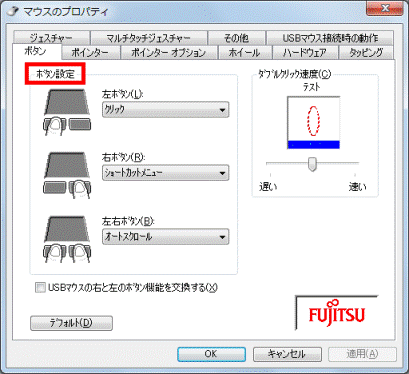Close the マウスのプロパティ dialog
The width and height of the screenshot is (409, 374).
click(x=385, y=8)
